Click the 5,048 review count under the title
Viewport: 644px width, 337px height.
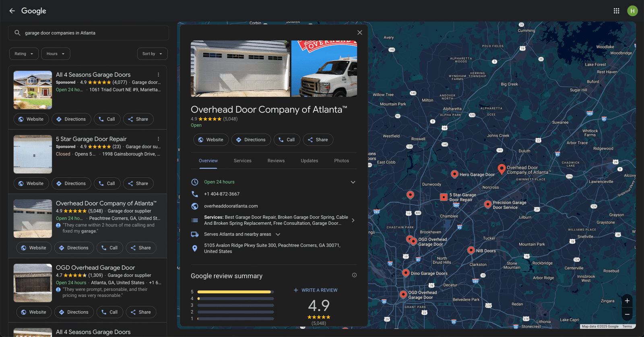[x=230, y=119]
